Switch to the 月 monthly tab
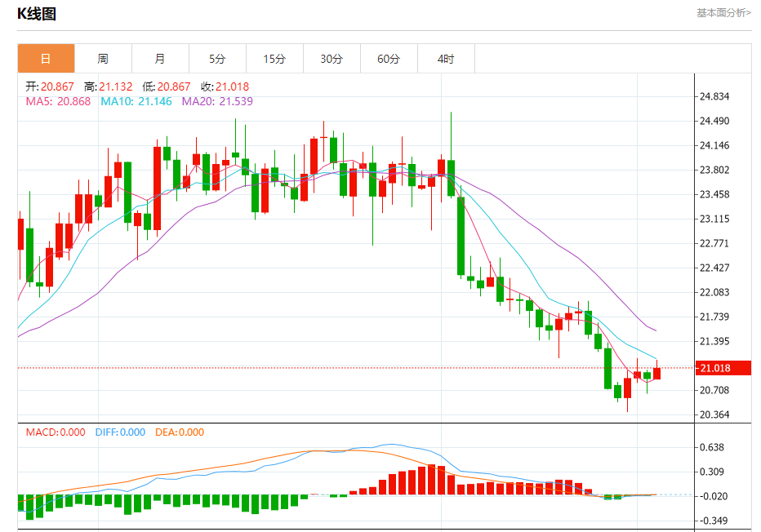This screenshot has height=532, width=761. coord(160,59)
